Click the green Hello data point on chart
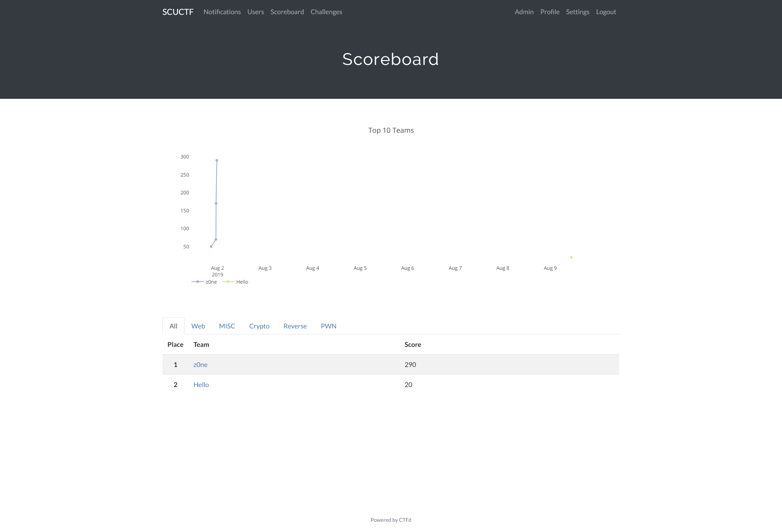This screenshot has width=782, height=532. [x=571, y=257]
